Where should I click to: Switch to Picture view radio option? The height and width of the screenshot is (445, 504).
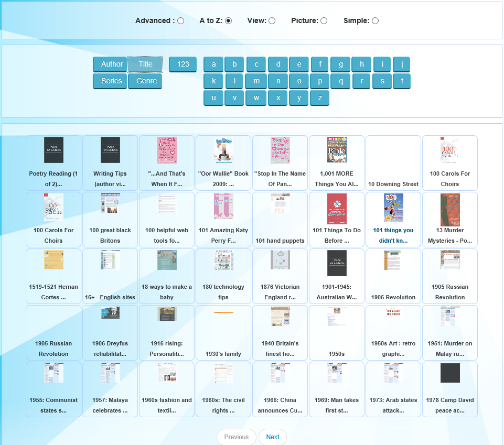324,21
